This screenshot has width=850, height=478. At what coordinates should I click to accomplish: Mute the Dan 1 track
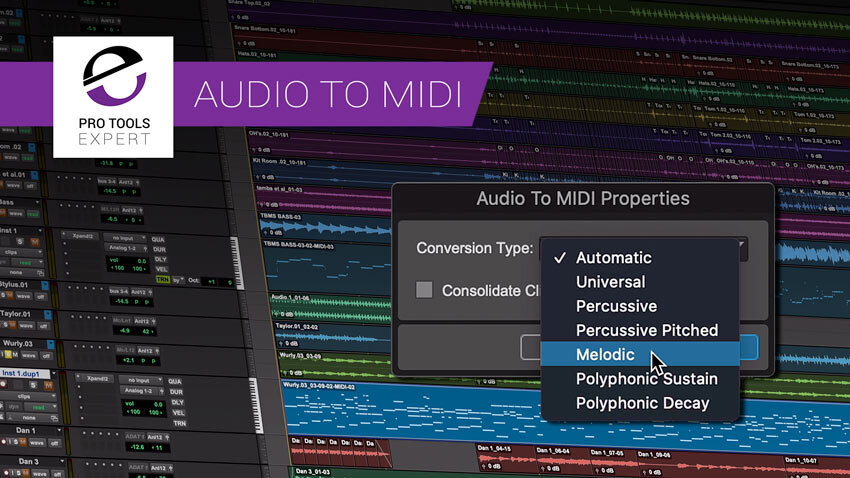(23, 442)
